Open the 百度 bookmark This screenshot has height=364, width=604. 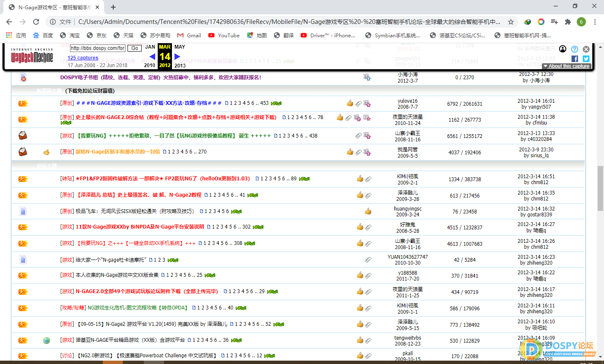pyautogui.click(x=43, y=35)
